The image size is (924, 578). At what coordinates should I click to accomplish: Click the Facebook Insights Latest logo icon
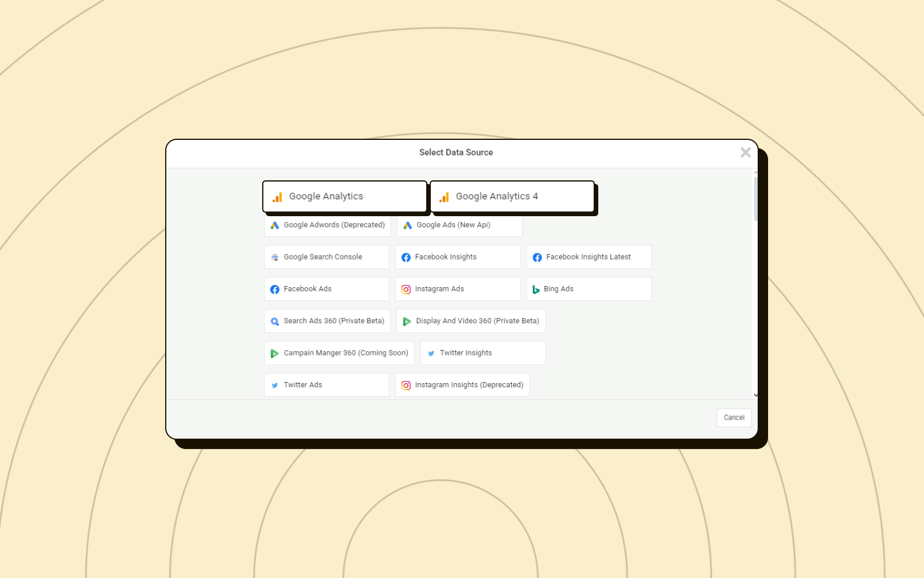click(x=537, y=257)
